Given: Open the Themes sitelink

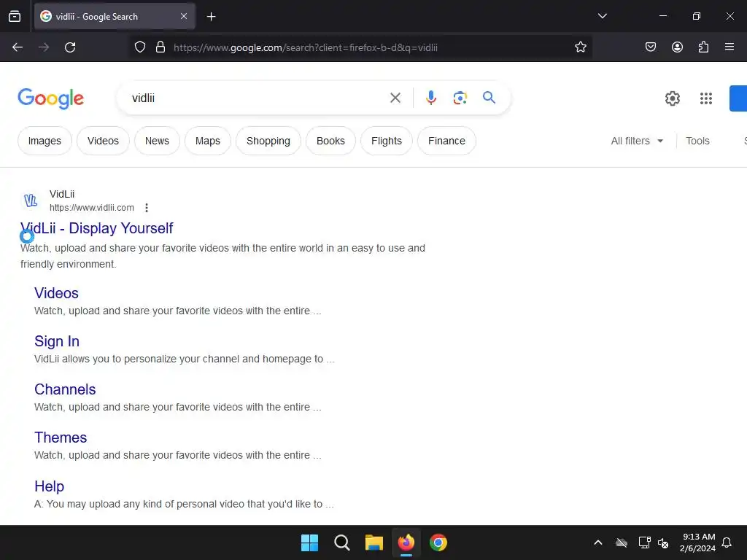Looking at the screenshot, I should click(x=61, y=437).
